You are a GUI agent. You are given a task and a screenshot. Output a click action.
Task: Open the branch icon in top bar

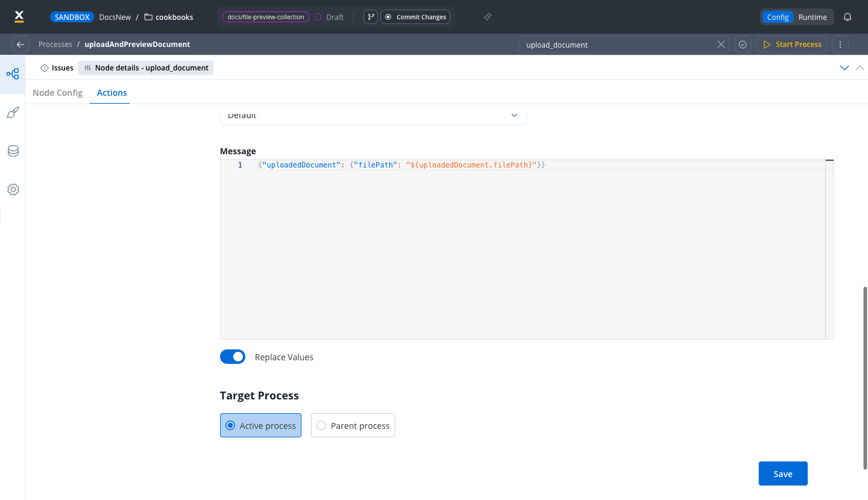click(371, 17)
